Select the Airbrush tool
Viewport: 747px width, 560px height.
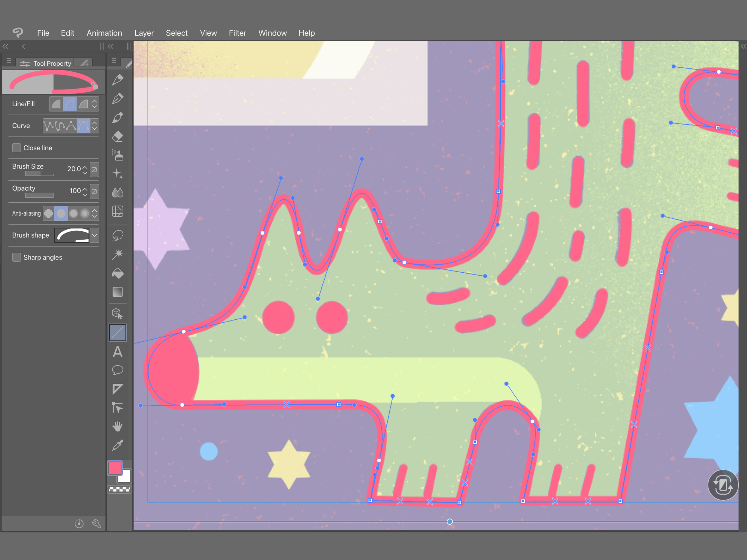click(x=118, y=155)
